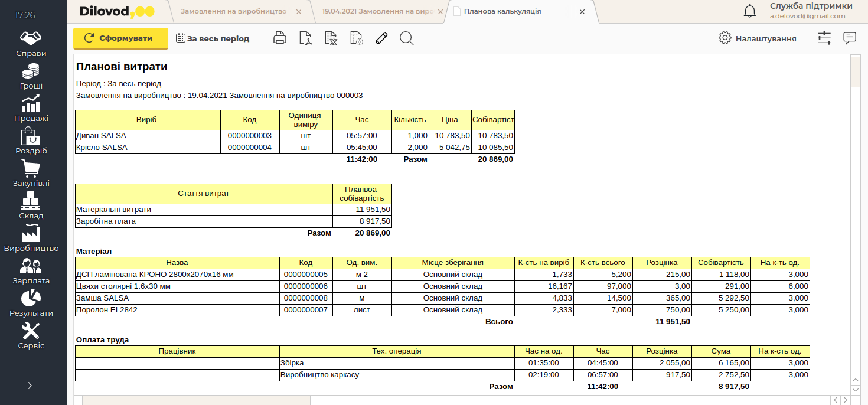This screenshot has width=868, height=405.
Task: Go to Продажі sales section
Action: click(x=31, y=109)
